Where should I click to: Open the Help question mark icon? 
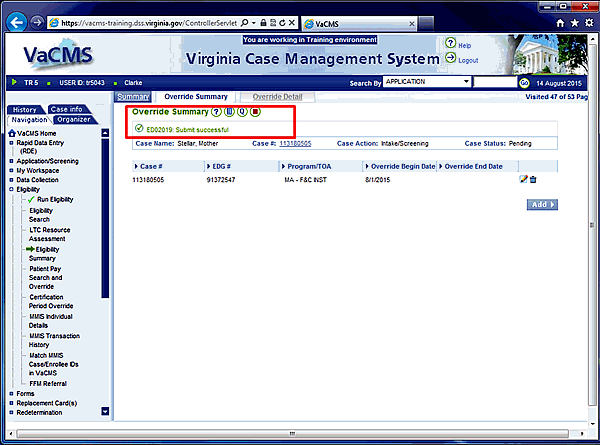point(451,45)
